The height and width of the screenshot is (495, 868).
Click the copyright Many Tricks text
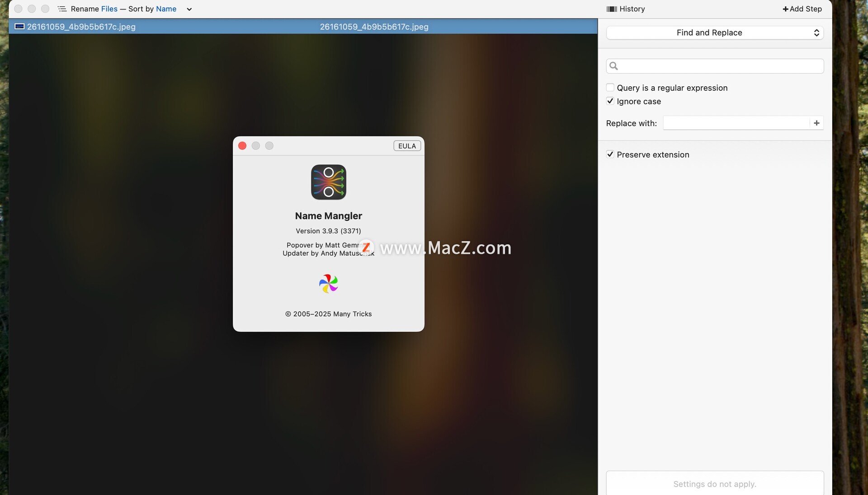pyautogui.click(x=328, y=314)
